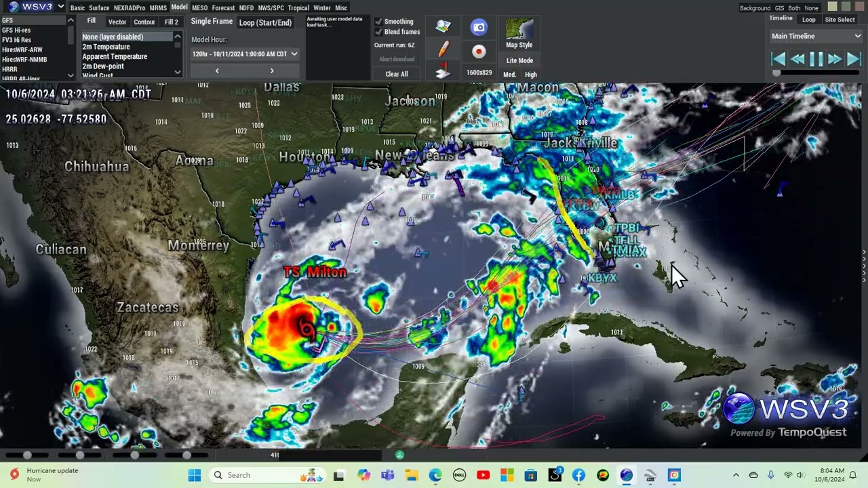
Task: Open File Explorer from taskbar
Action: coord(411,475)
